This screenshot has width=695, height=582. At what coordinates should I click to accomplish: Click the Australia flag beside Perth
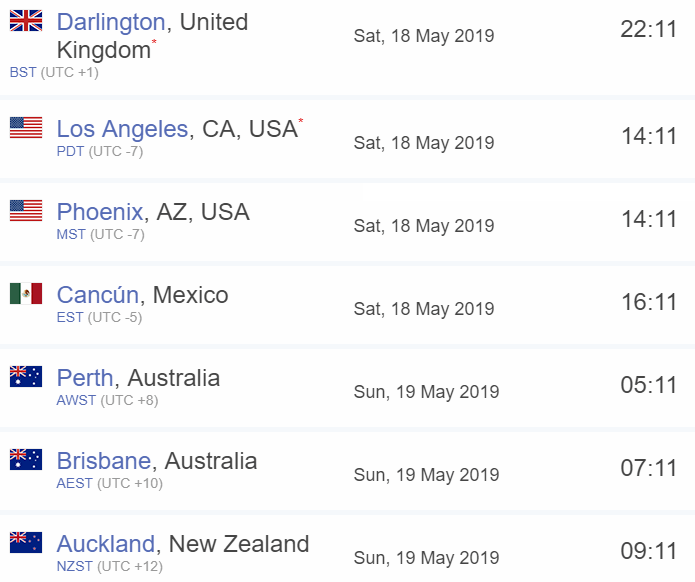click(26, 376)
